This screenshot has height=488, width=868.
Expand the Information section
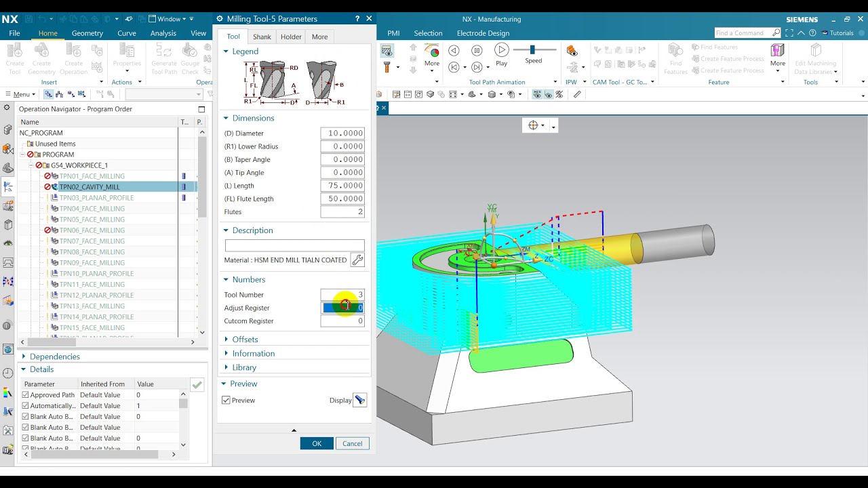226,354
